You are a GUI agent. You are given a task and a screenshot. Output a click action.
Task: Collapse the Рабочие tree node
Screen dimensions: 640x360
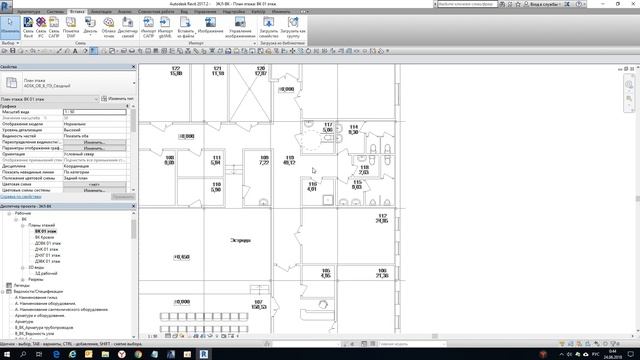pos(9,213)
